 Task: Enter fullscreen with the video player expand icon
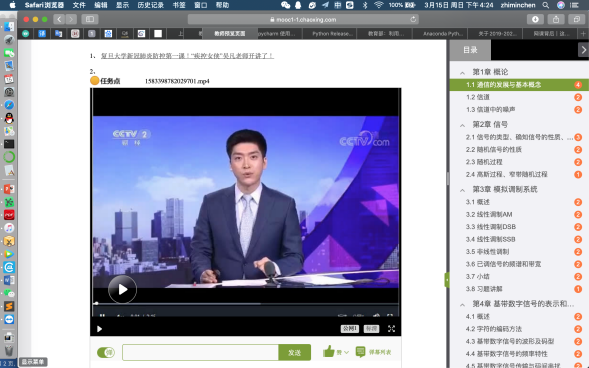[x=391, y=329]
